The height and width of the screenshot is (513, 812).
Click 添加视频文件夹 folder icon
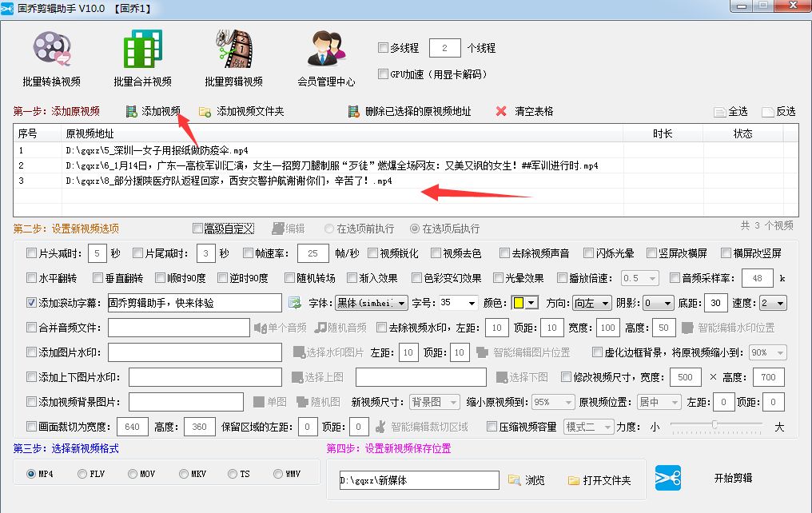(205, 111)
